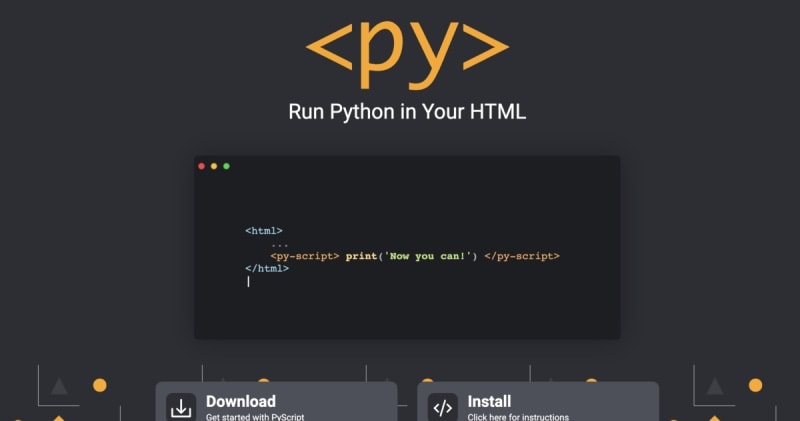Click 'Run Python in Your HTML' heading
This screenshot has width=800, height=421.
[407, 112]
